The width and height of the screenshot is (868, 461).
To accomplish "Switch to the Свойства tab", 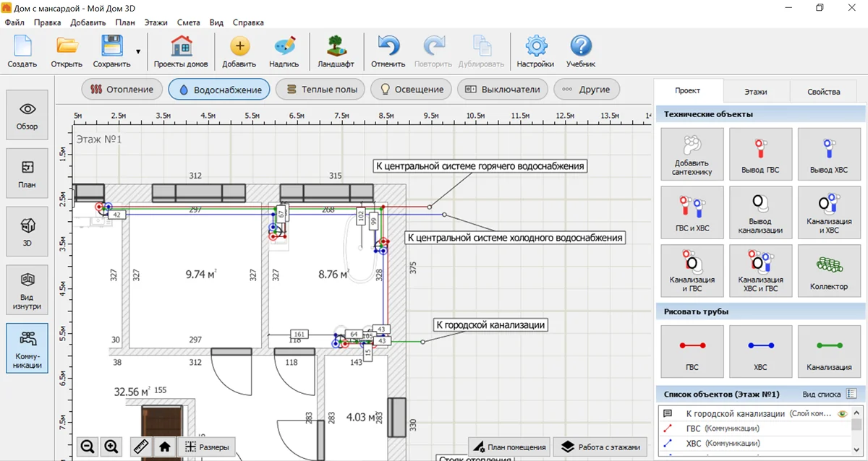I will (824, 92).
